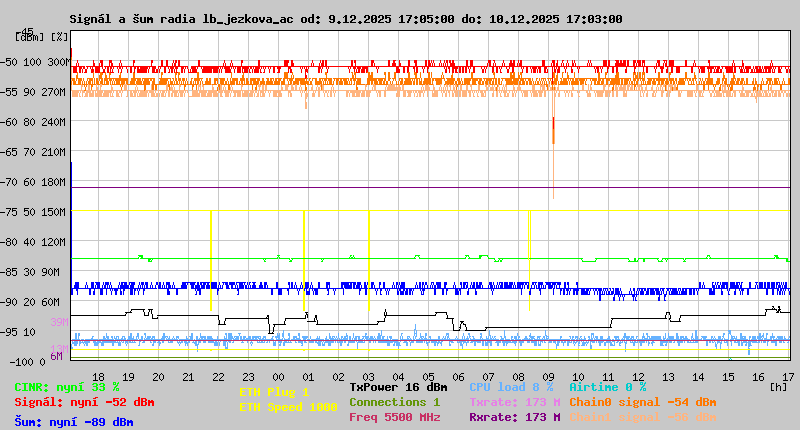
Task: Click the '-95 10' y-axis label
Action: point(18,333)
